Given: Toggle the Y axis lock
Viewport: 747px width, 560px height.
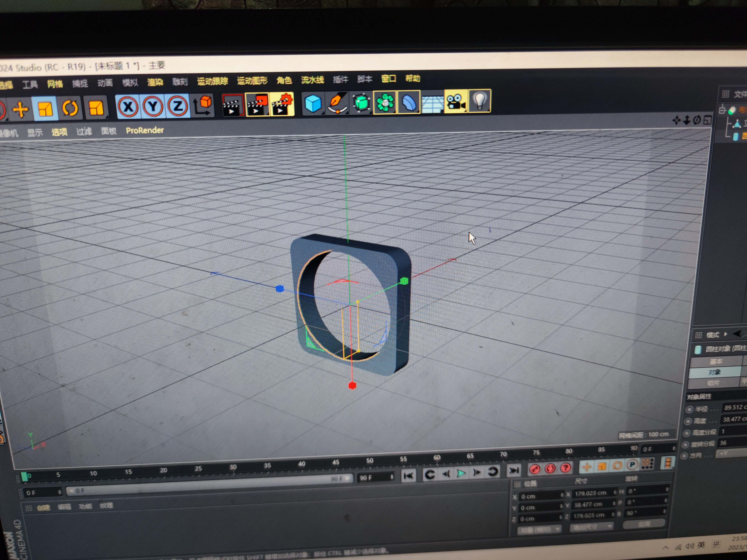Looking at the screenshot, I should pos(153,107).
